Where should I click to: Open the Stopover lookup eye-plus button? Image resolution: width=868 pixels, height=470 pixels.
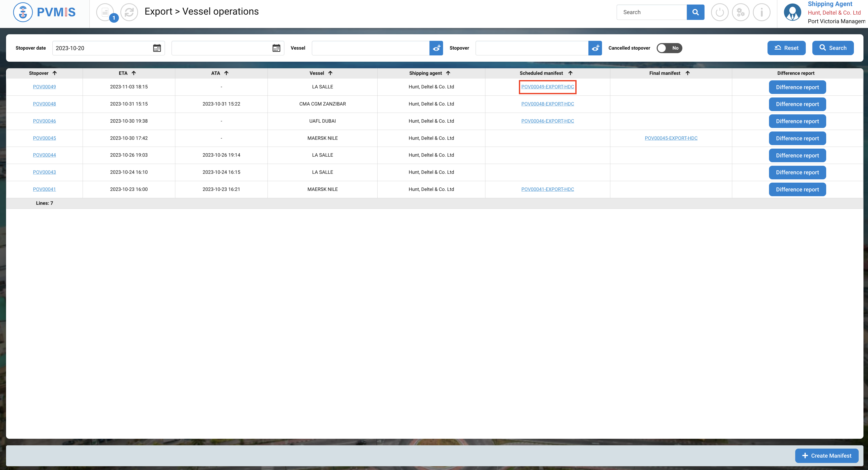point(595,48)
